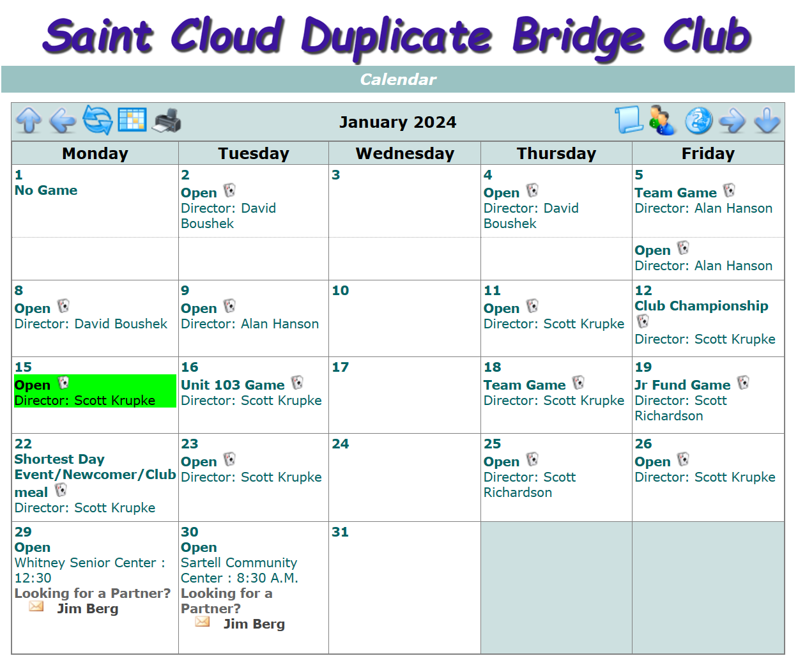Click card icon beside January 8 Open
The image size is (798, 672).
click(x=63, y=306)
